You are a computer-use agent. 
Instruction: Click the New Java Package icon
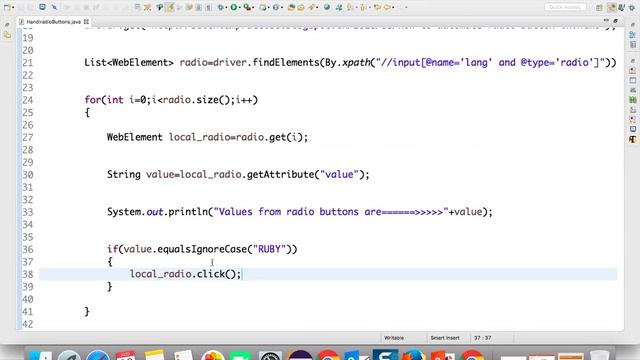point(263,7)
